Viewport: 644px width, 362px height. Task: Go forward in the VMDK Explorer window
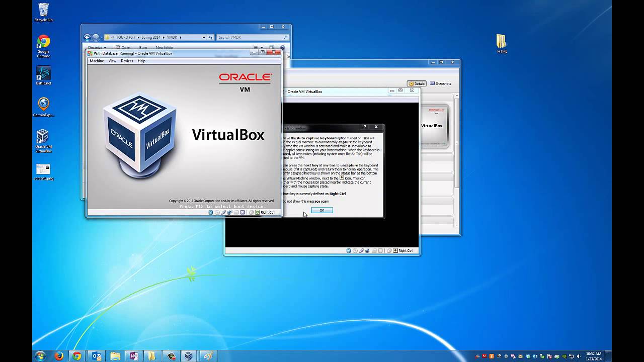pos(96,37)
